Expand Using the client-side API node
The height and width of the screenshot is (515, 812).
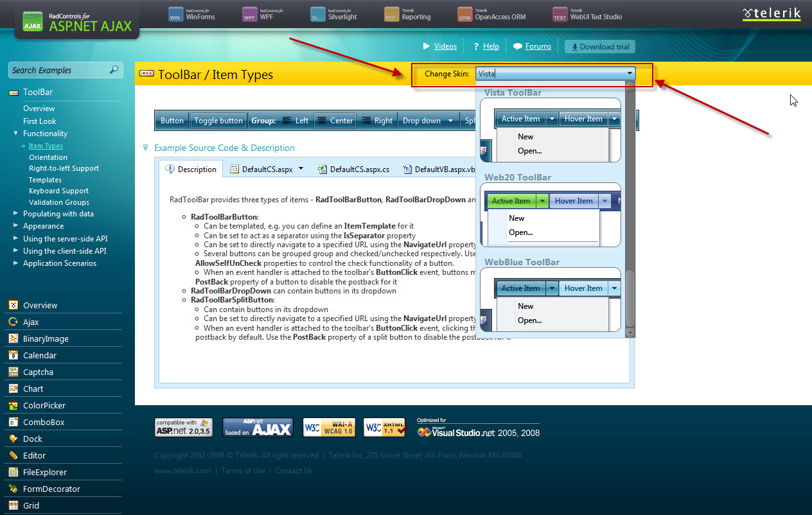point(15,251)
